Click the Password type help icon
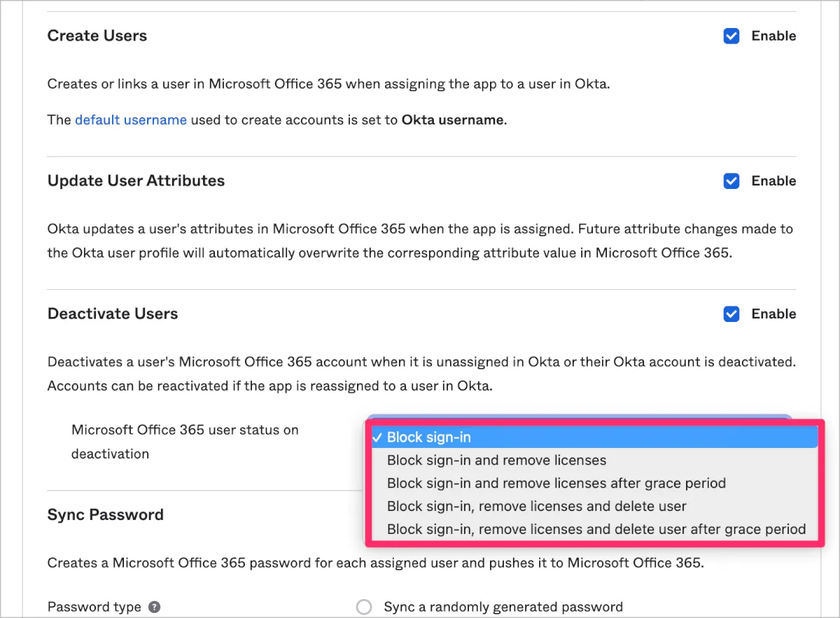The image size is (840, 618). pos(155,607)
